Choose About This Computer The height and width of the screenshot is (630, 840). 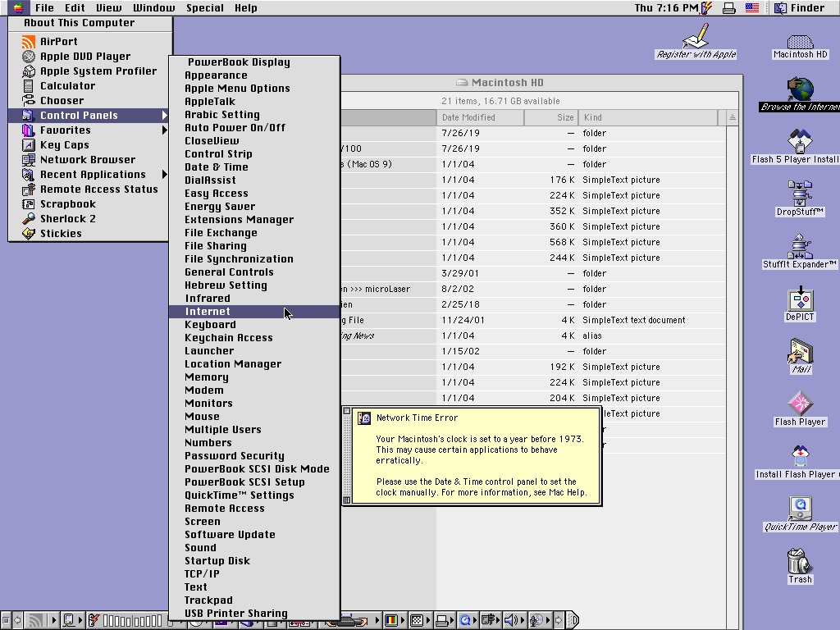tap(90, 23)
